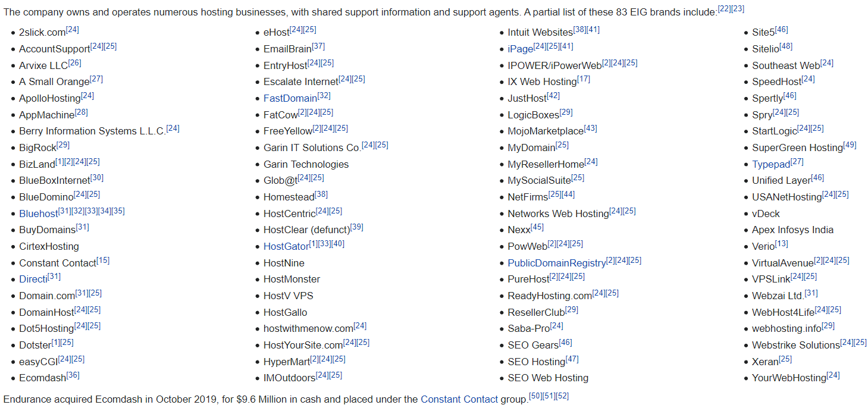Open citation [42] beside JustHost

click(553, 95)
